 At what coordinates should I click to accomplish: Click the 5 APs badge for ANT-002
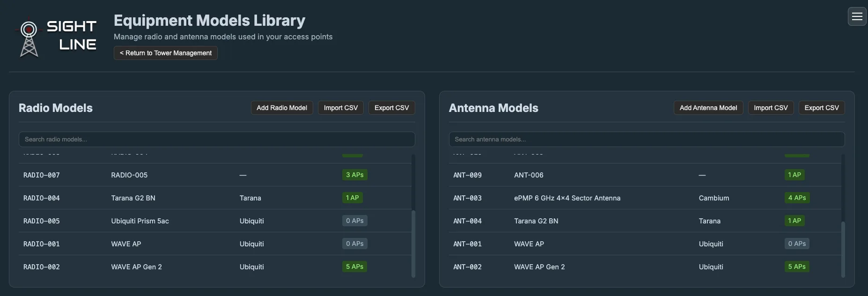point(797,266)
